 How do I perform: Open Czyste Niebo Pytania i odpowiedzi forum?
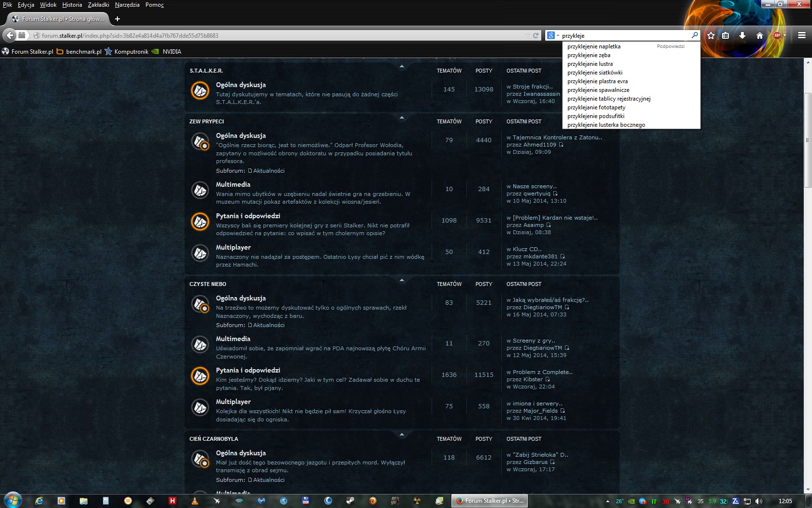pos(248,370)
